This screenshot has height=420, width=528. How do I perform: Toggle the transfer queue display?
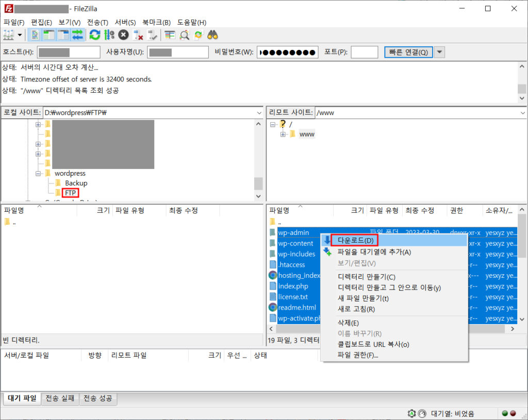tap(77, 35)
